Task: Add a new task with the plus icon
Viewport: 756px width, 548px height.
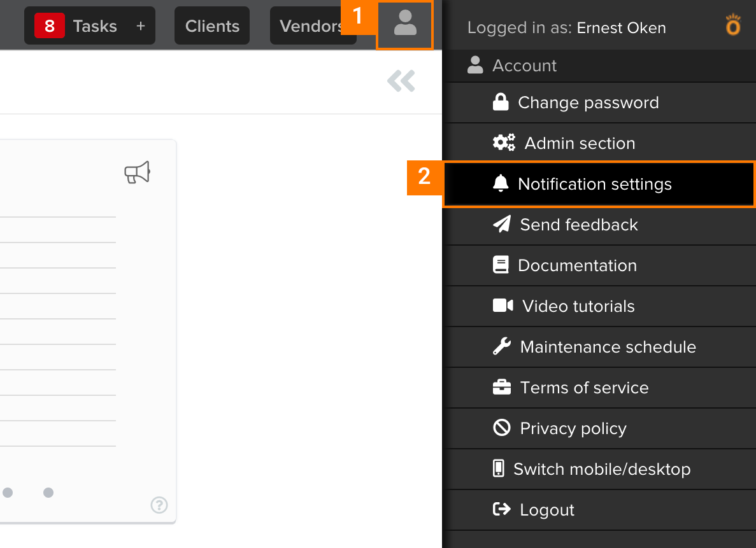Action: [141, 25]
